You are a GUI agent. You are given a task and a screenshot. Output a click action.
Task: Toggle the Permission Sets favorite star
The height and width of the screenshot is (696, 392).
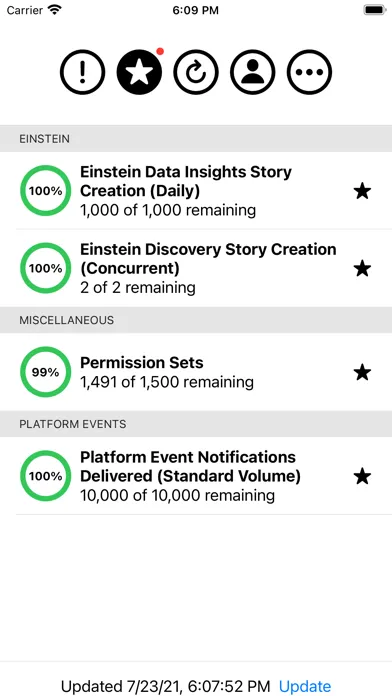(362, 372)
